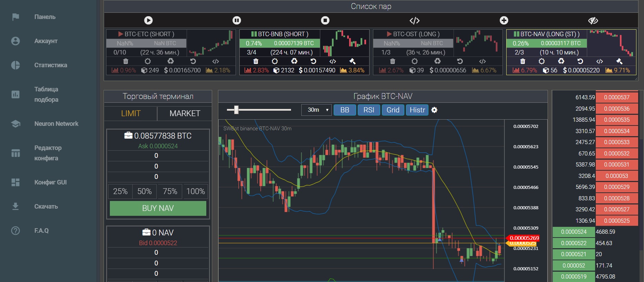Screen dimensions: 644x282
Task: Open settings gear for BTC-NAV pair
Action: (x=541, y=61)
